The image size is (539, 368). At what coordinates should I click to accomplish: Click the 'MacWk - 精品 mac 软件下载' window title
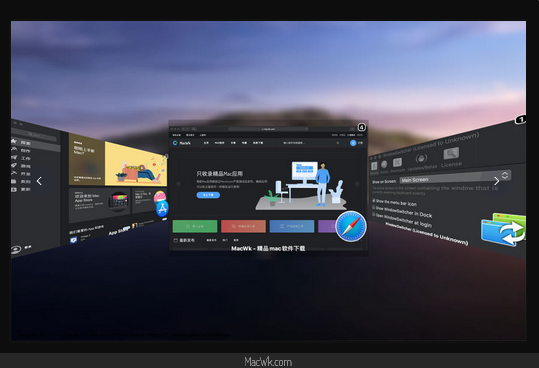(268, 248)
